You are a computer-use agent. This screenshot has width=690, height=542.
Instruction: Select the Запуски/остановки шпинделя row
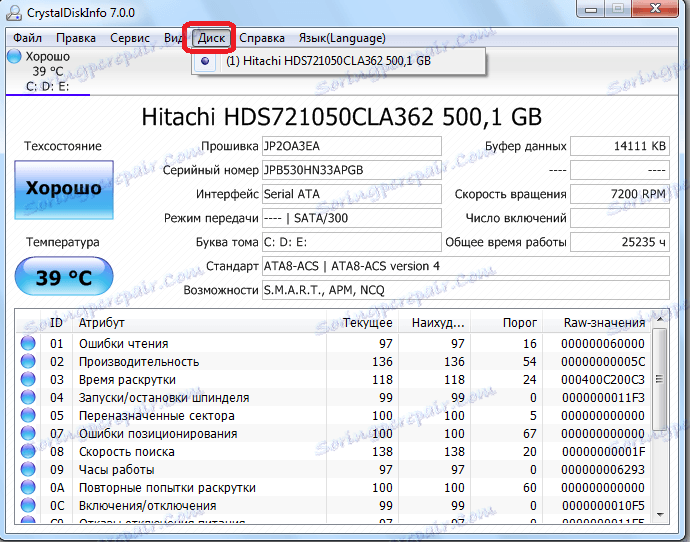coord(334,397)
